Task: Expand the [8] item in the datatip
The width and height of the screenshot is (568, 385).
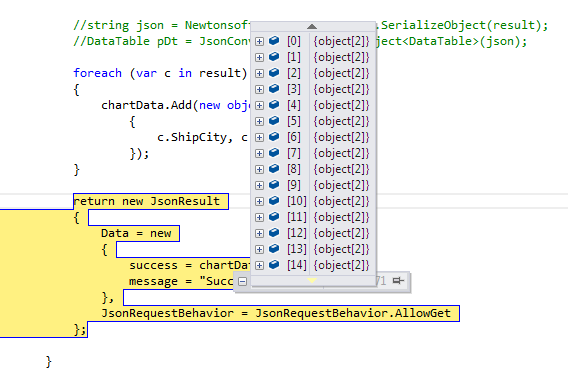Action: coord(259,169)
